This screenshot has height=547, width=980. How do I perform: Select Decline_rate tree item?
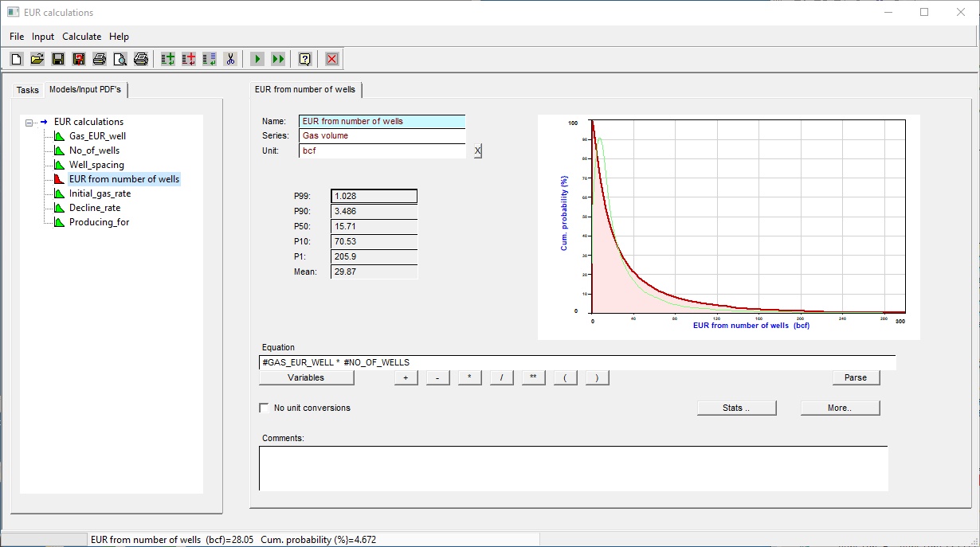point(95,208)
